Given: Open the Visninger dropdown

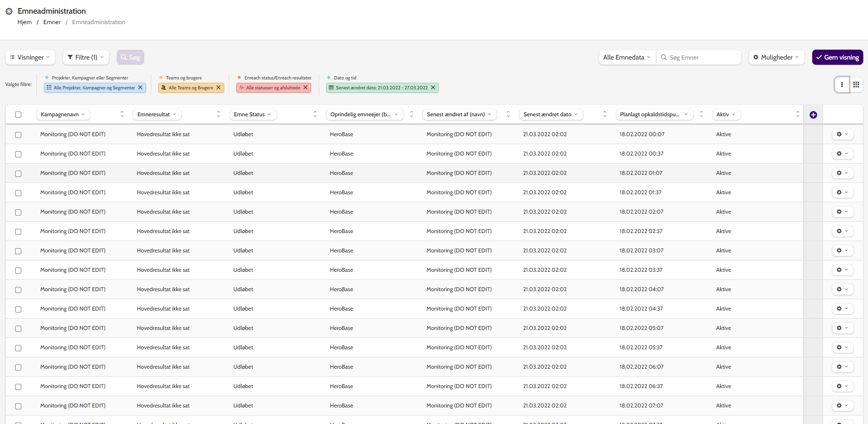Looking at the screenshot, I should point(30,57).
